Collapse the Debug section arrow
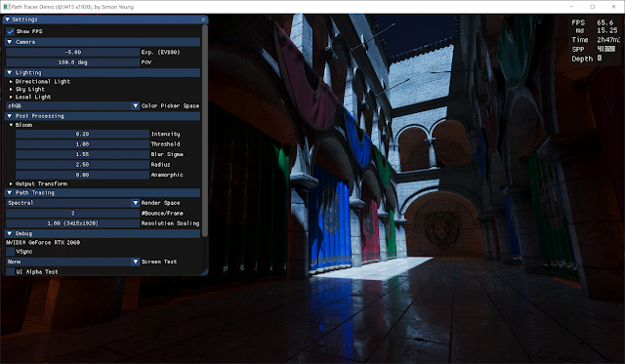625x364 pixels. pos(10,234)
